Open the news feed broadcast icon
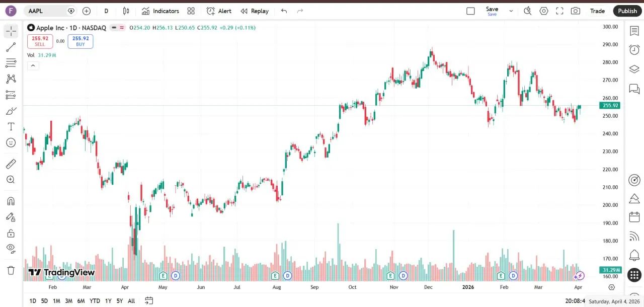644x307 pixels. click(634, 237)
